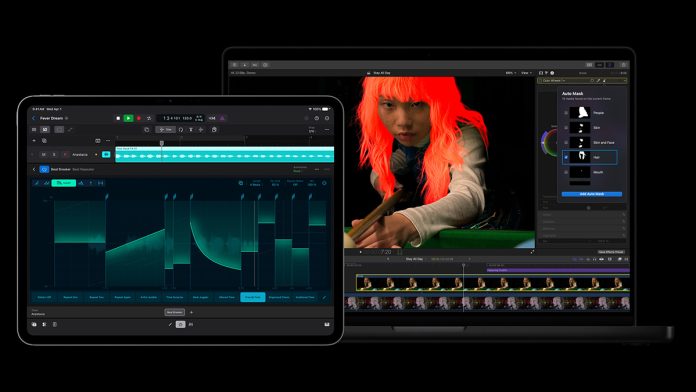The width and height of the screenshot is (696, 392).
Task: Select the highlighted green mode button in Beat Breaker
Action: click(63, 183)
